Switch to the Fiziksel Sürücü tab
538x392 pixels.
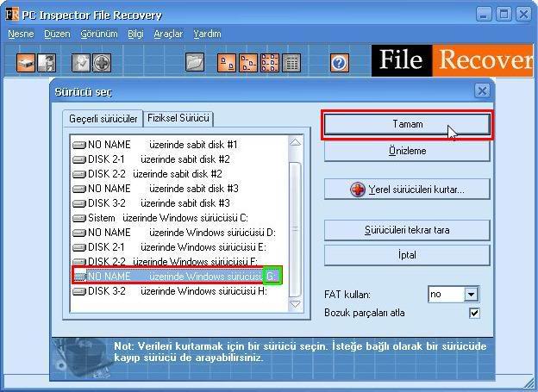(178, 118)
